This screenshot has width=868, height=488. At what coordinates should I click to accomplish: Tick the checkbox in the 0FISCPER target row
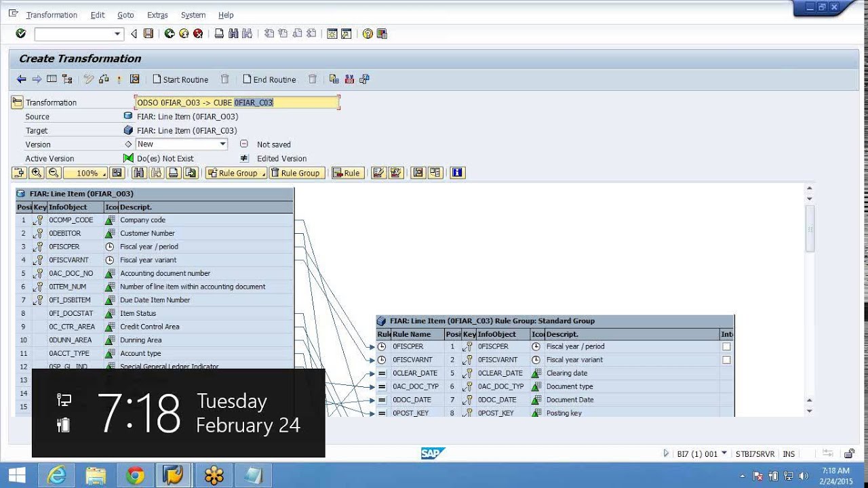726,346
